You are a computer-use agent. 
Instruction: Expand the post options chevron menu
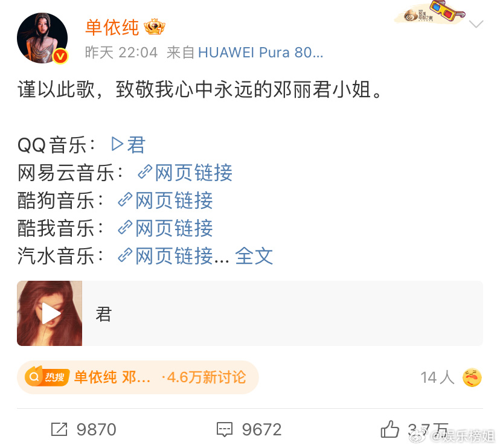476,24
